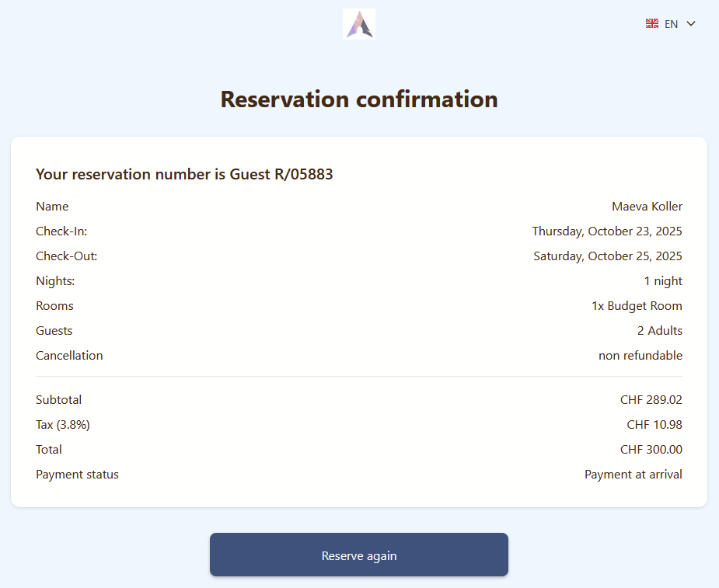Screen dimensions: 719x588
Task: Click the check-out date Saturday, October 25
Action: coord(608,256)
